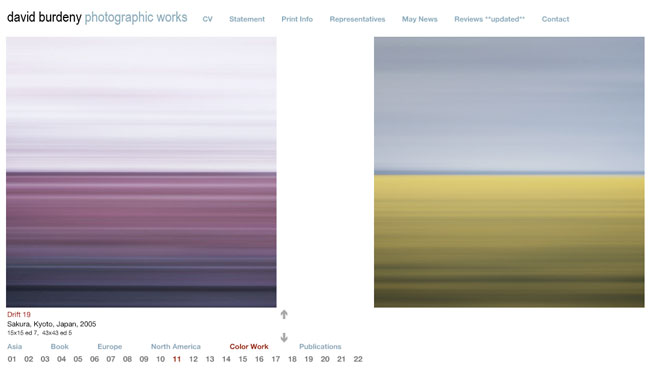Click the yellow field photograph
650x369 pixels.
click(x=509, y=172)
